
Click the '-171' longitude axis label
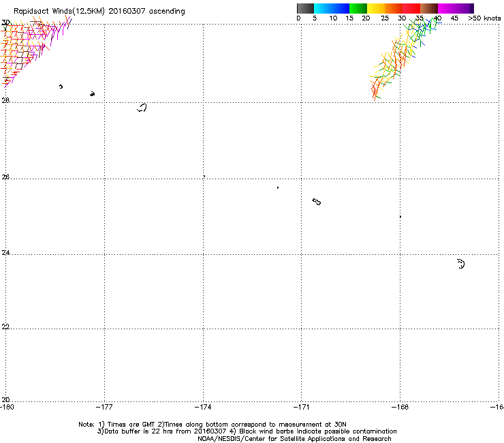(x=302, y=407)
